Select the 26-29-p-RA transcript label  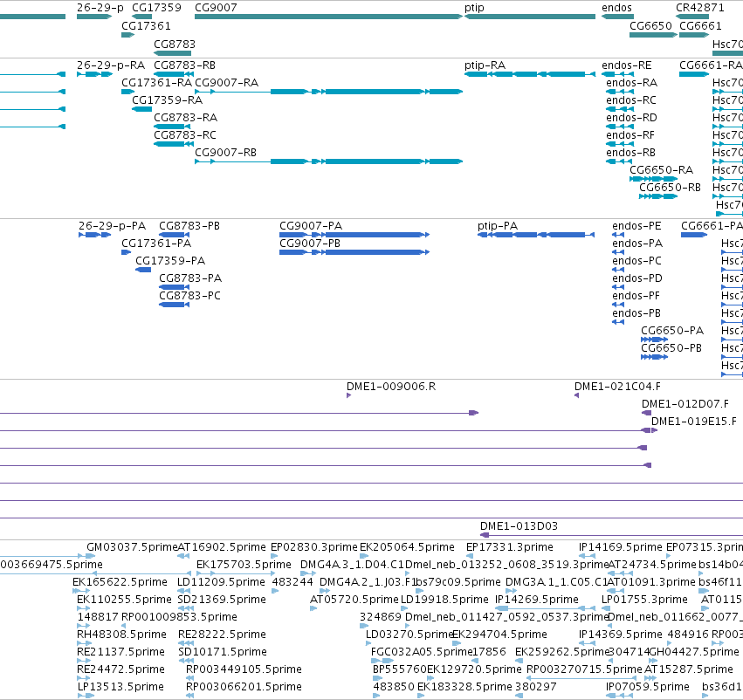[x=111, y=65]
